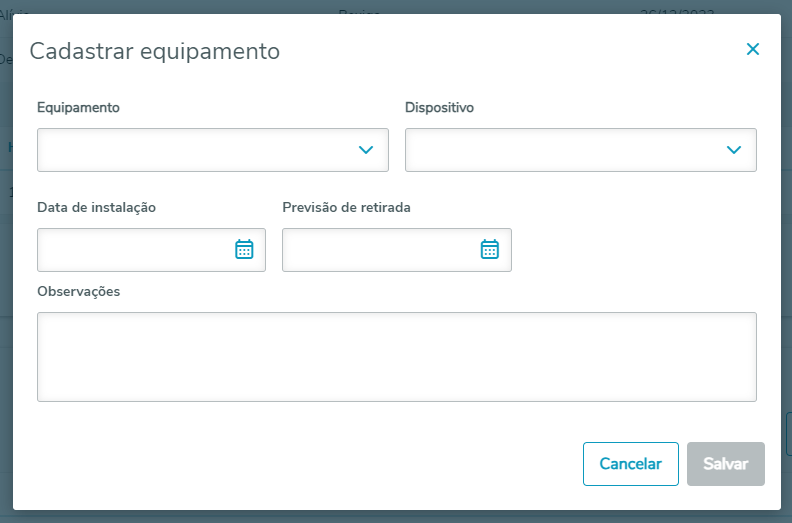Click into the Observações text area
792x523 pixels.
pos(396,357)
